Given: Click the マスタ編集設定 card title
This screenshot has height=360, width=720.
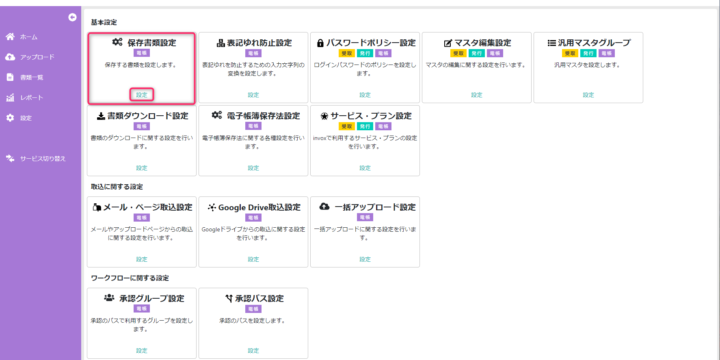Looking at the screenshot, I should click(483, 43).
